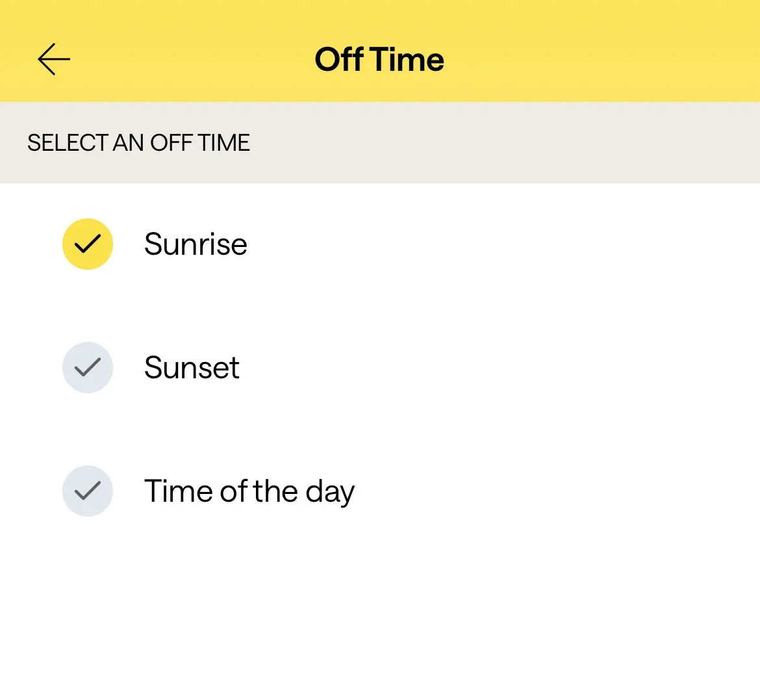The width and height of the screenshot is (760, 700).
Task: Keep Sunrise as the off time
Action: [x=196, y=244]
